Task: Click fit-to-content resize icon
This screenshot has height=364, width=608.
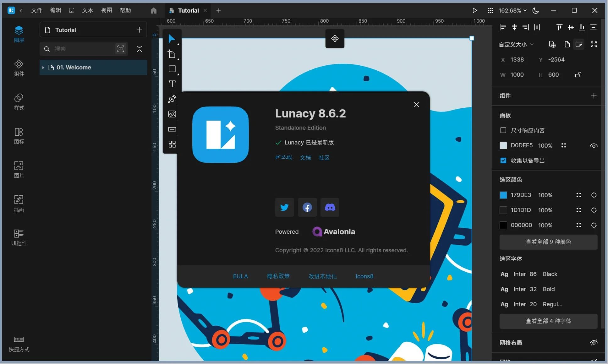Action: (x=594, y=44)
